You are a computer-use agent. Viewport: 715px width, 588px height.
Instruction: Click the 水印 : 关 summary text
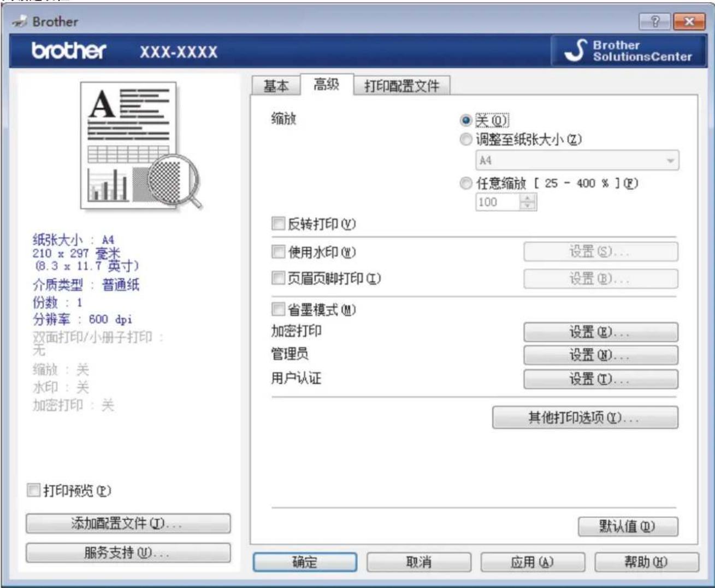[61, 387]
